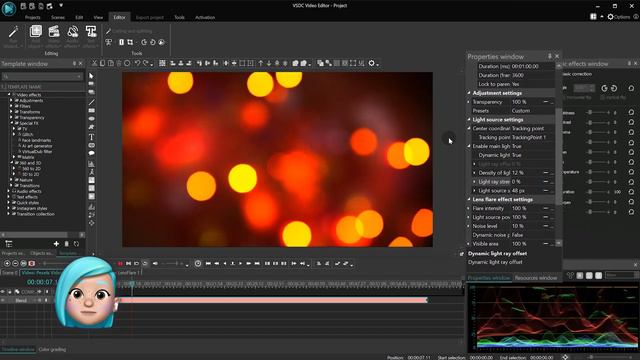The height and width of the screenshot is (360, 640).
Task: Select AI art generator template
Action: click(x=37, y=146)
